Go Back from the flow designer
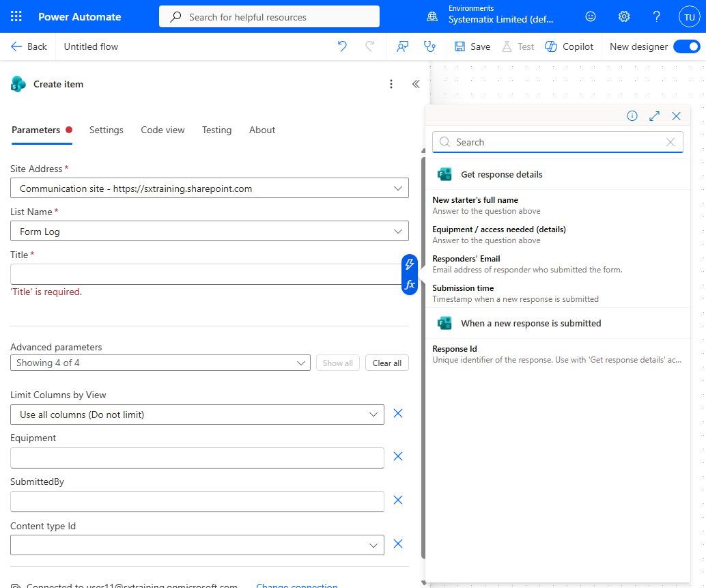This screenshot has height=588, width=706. coord(29,46)
